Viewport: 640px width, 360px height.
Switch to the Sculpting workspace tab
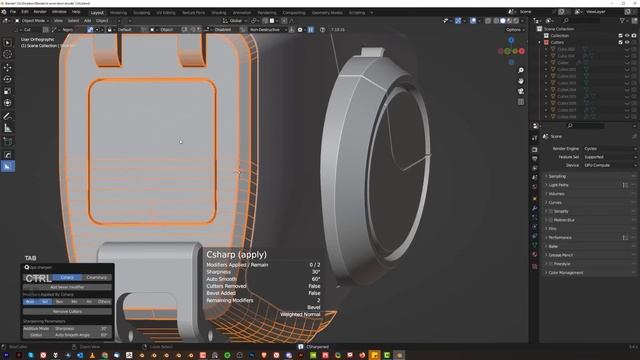pyautogui.click(x=142, y=13)
